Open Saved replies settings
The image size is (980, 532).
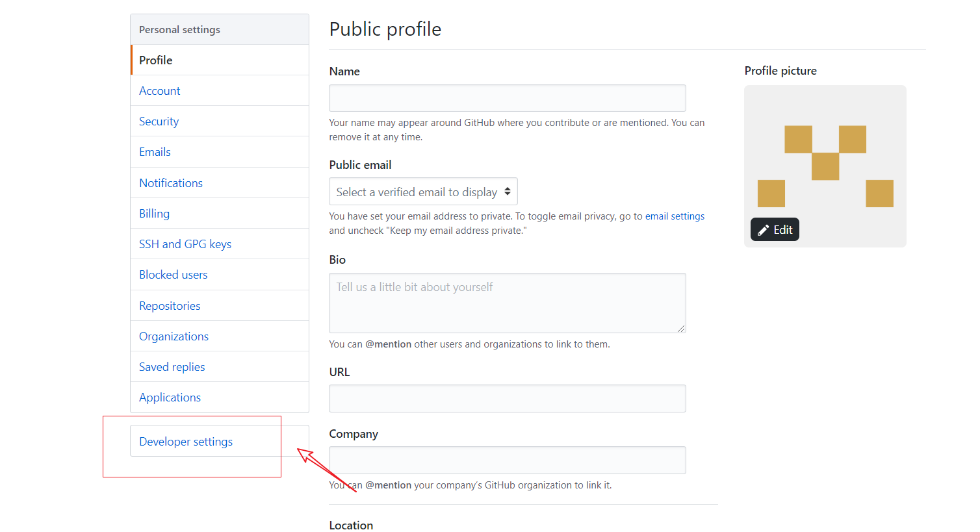point(220,366)
